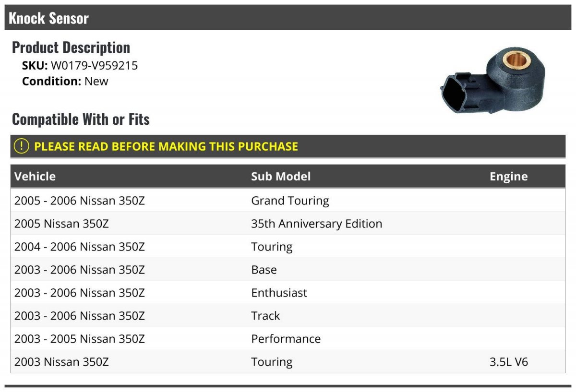Image resolution: width=576 pixels, height=392 pixels.
Task: Select the Grand Touring sub model row
Action: coord(288,201)
